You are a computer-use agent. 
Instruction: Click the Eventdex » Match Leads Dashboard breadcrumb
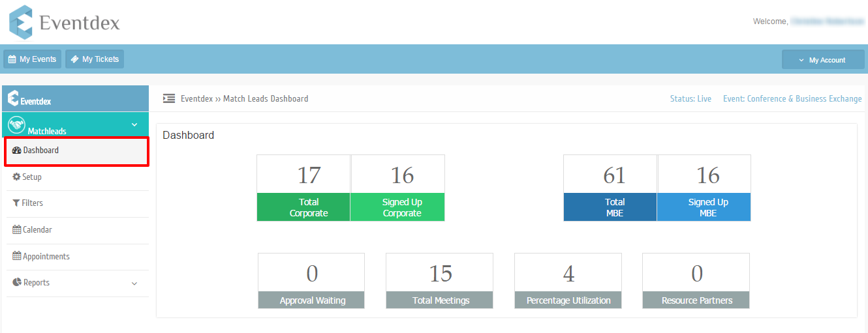click(x=245, y=99)
